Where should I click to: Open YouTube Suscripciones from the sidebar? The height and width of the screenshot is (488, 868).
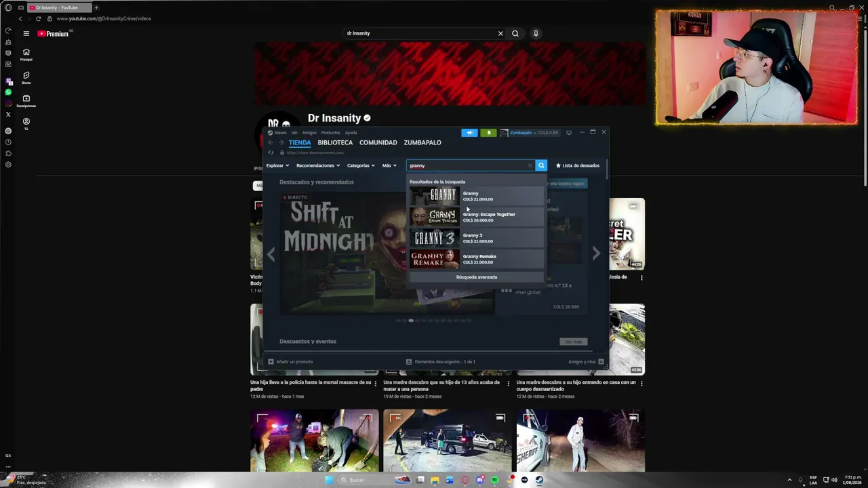click(26, 100)
